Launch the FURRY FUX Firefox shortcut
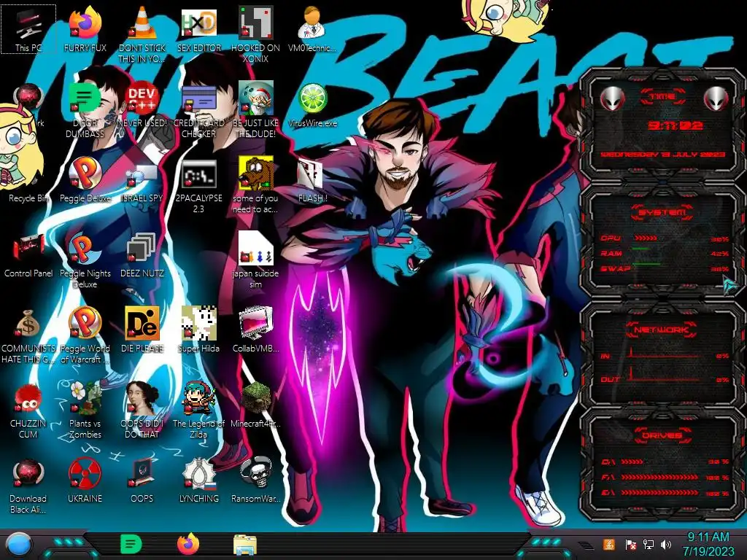Screen dimensions: 747x560 85,29
